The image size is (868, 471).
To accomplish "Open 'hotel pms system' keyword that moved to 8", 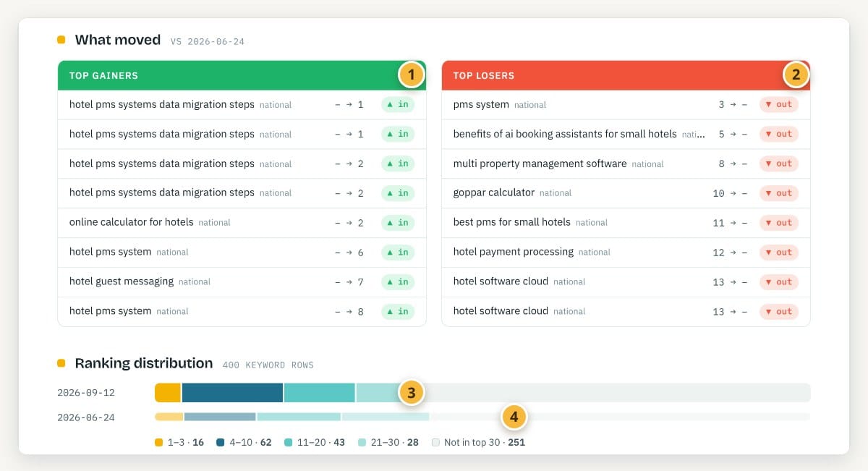I will tap(111, 310).
